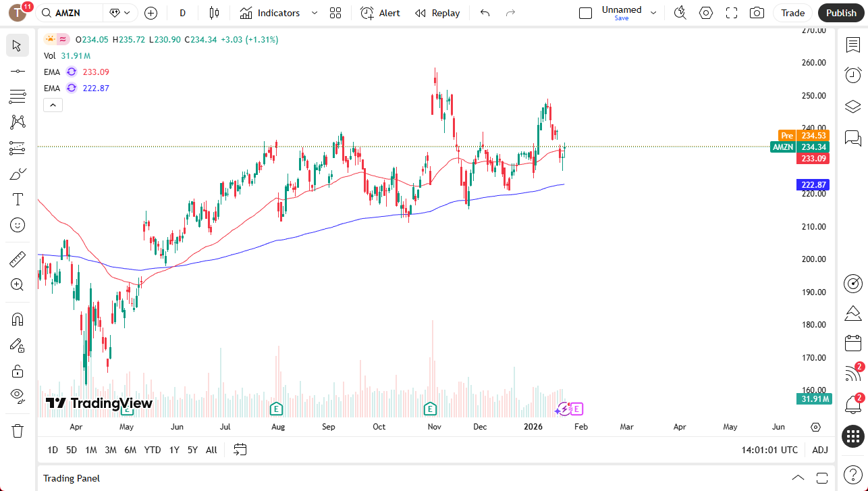The height and width of the screenshot is (491, 868).
Task: Expand the Trading Panel chevron
Action: pos(798,478)
